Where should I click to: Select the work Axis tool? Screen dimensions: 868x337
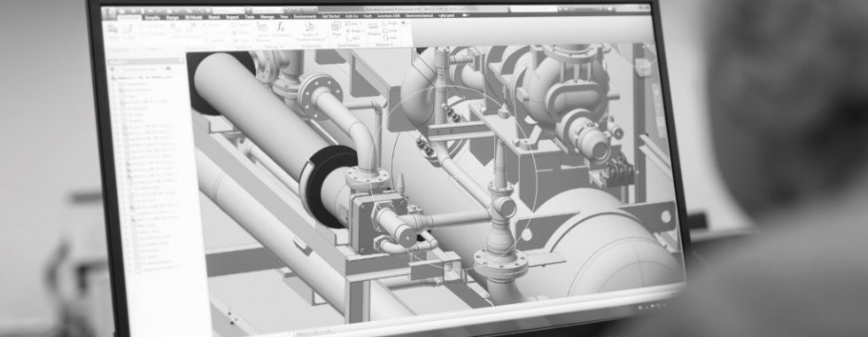tap(353, 24)
